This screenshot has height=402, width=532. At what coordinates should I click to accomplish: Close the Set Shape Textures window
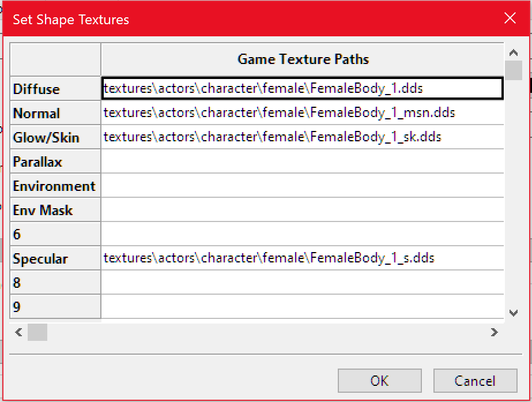510,18
